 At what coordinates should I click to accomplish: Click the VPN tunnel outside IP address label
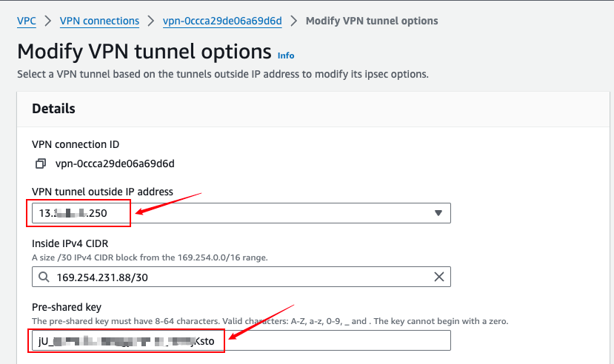103,192
